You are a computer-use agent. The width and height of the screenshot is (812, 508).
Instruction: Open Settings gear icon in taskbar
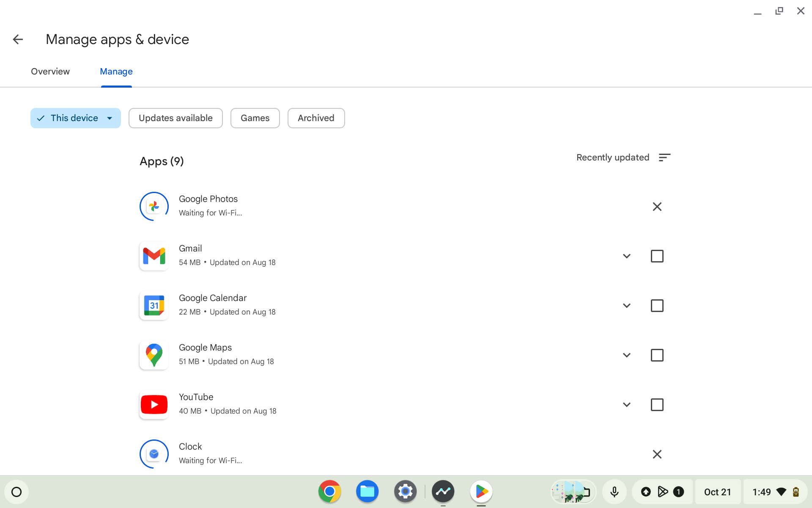coord(405,491)
